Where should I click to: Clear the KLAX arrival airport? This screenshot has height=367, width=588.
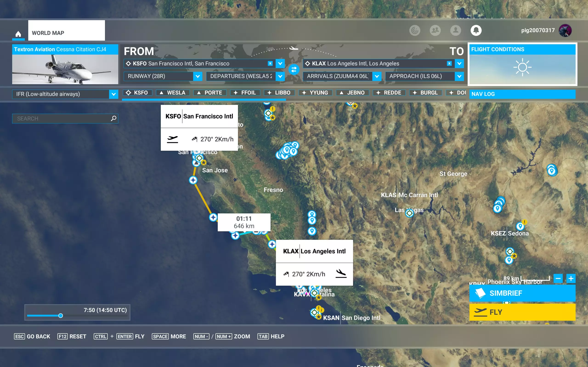[x=449, y=63]
